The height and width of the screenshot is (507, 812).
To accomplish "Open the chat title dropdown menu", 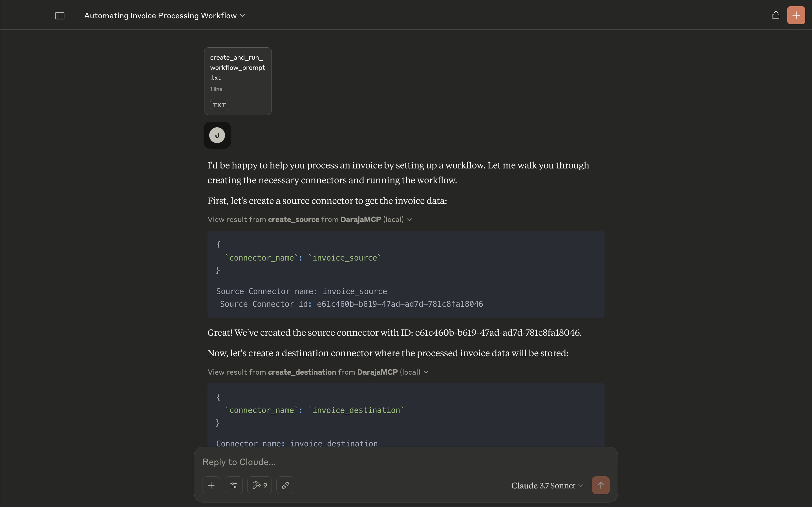I will tap(242, 16).
